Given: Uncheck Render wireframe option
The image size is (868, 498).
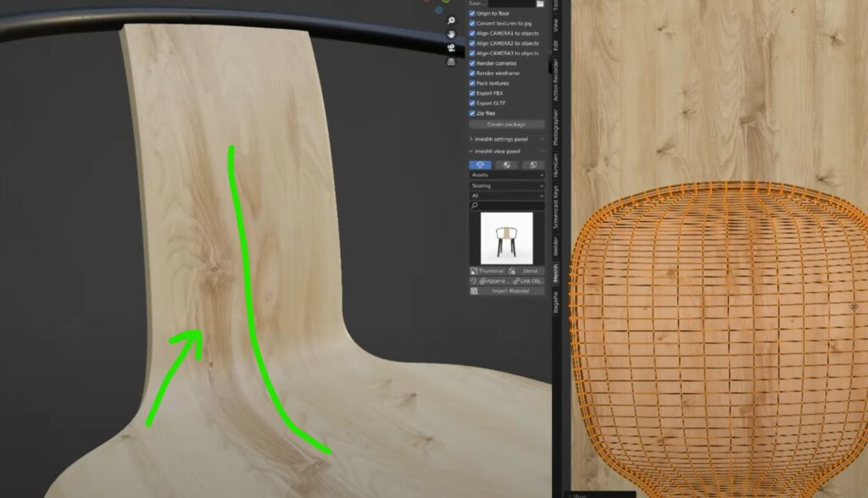Looking at the screenshot, I should point(472,73).
